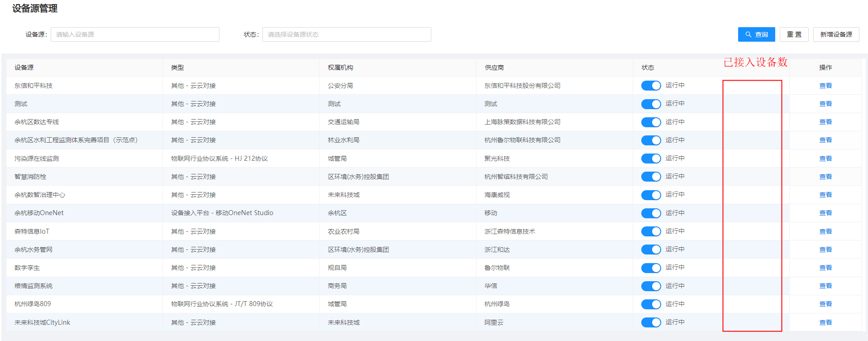Image resolution: width=868 pixels, height=341 pixels.
Task: Click 查看 in the 数字孪生 row
Action: coord(825,268)
